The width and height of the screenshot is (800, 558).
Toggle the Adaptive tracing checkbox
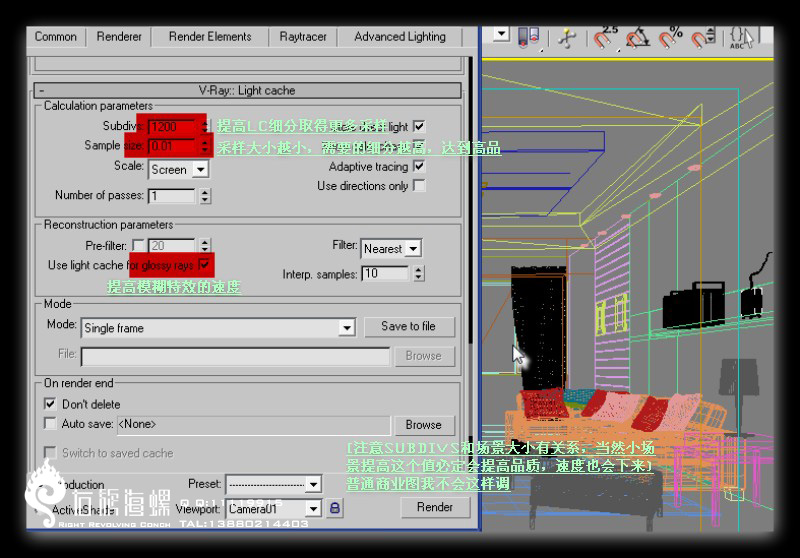[419, 166]
